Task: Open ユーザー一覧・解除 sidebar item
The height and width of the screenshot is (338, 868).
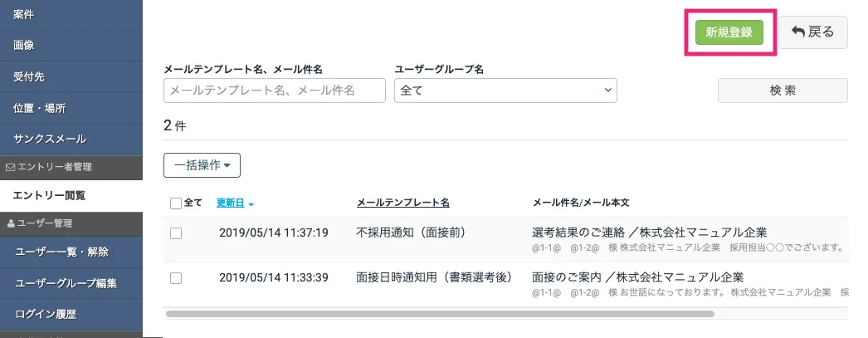Action: (61, 252)
